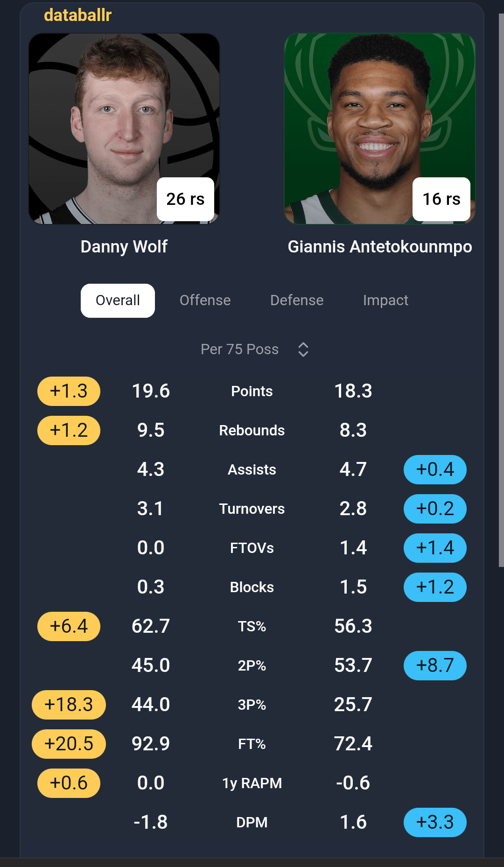Click the vertical scrollbar on the right
Screen dimensions: 504x867
coord(501,289)
